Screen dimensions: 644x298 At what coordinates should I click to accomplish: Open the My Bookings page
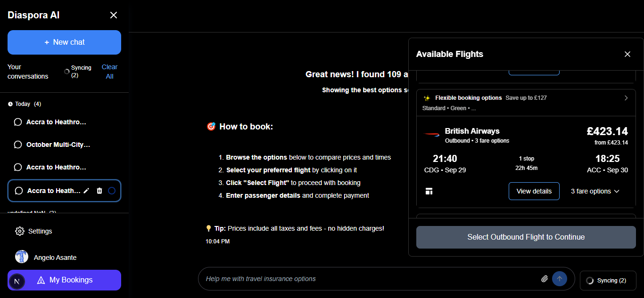click(x=71, y=280)
